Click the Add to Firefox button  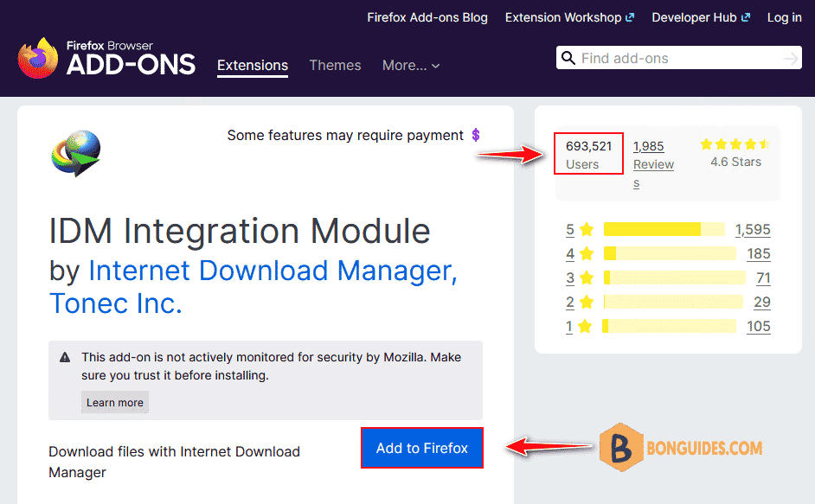422,448
